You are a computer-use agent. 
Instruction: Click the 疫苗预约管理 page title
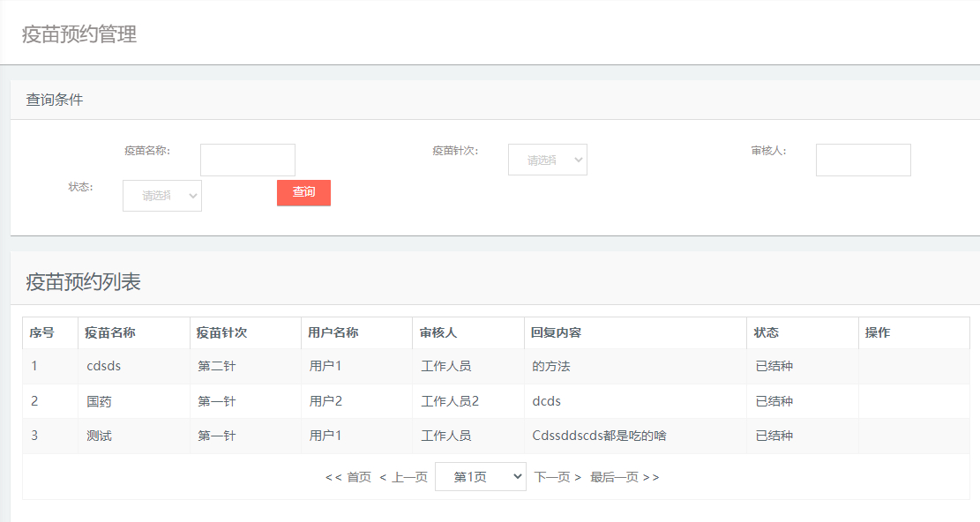click(79, 34)
